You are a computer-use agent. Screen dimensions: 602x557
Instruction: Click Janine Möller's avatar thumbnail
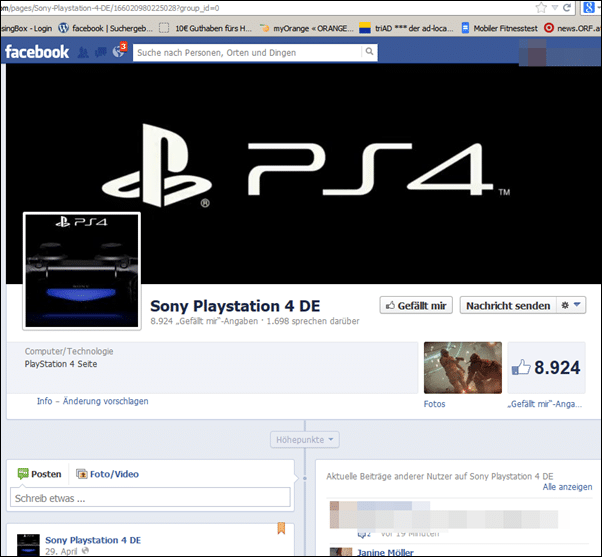click(x=341, y=552)
